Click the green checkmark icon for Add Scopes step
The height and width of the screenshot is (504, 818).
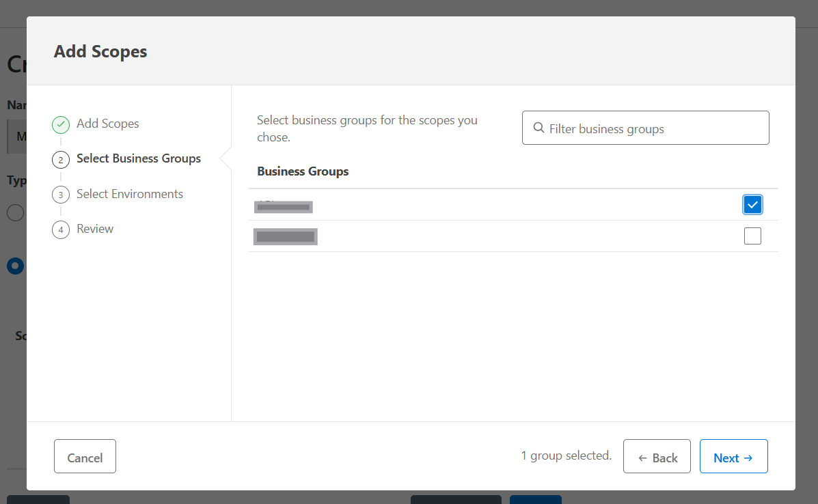(x=61, y=124)
